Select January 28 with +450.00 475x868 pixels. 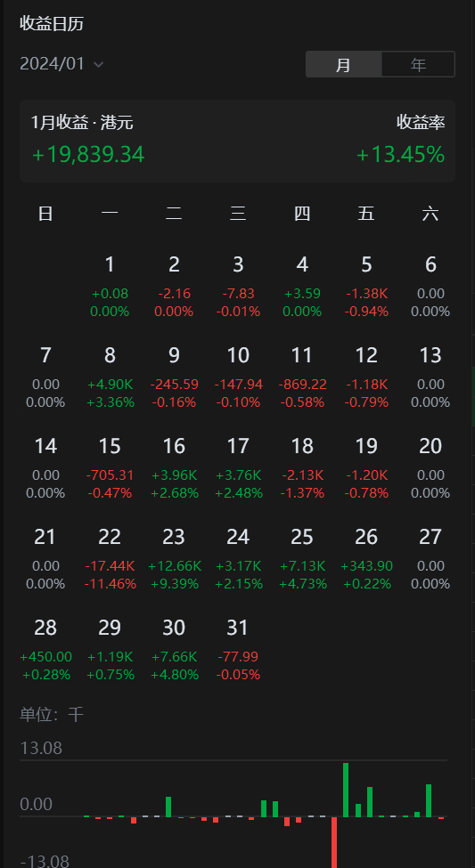coord(45,651)
